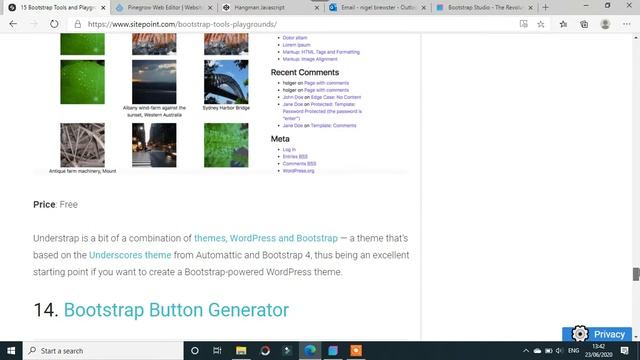This screenshot has width=640, height=360.
Task: Open the Bootstrap Button Generator heading link
Action: tap(176, 310)
